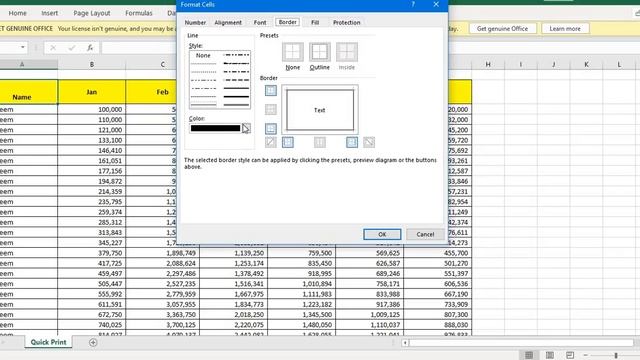Switch to the Font tab
This screenshot has width=640, height=360.
coord(260,22)
